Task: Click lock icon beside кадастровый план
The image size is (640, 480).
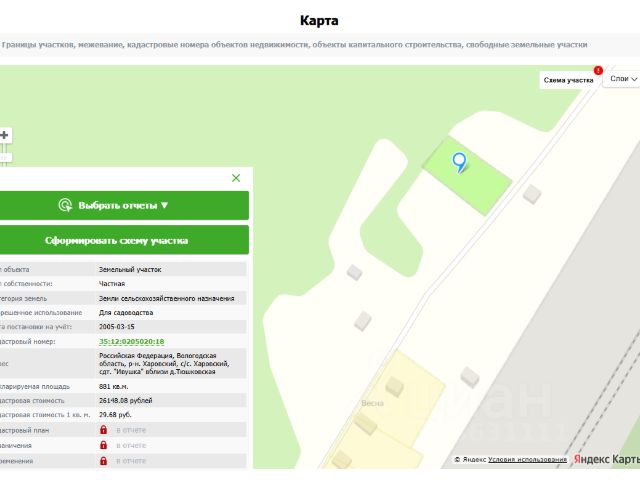Action: (x=104, y=430)
